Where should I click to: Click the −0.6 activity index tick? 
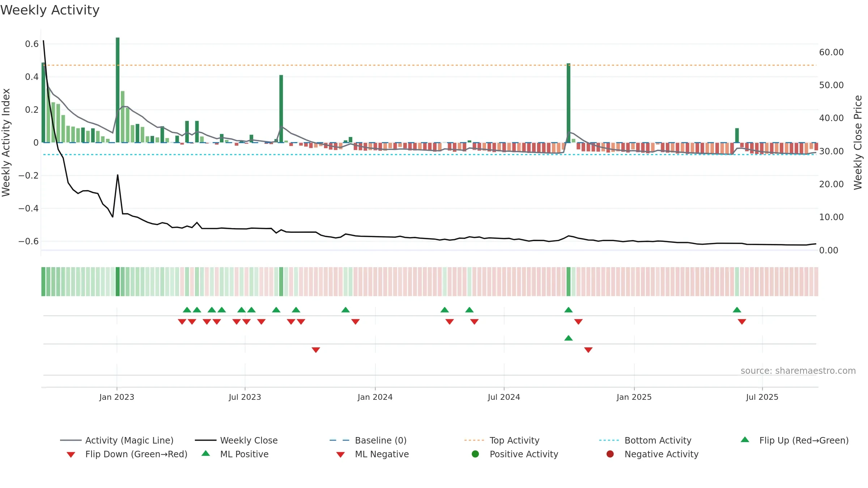coord(29,241)
